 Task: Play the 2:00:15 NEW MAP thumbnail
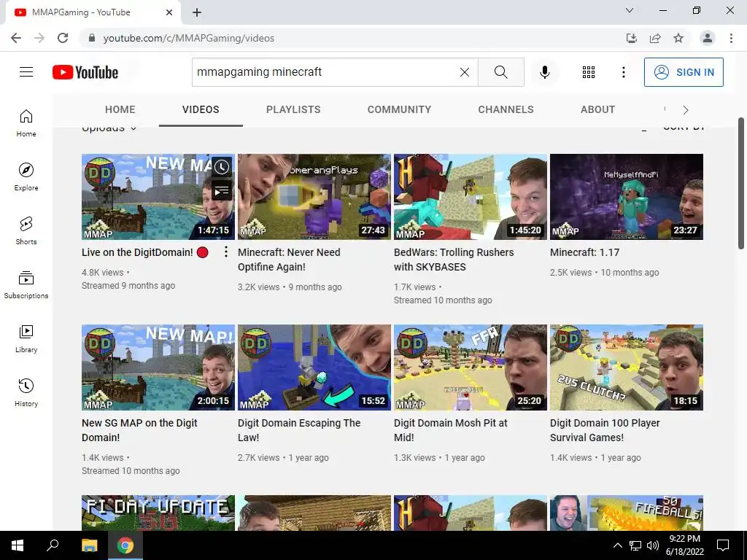coord(158,367)
